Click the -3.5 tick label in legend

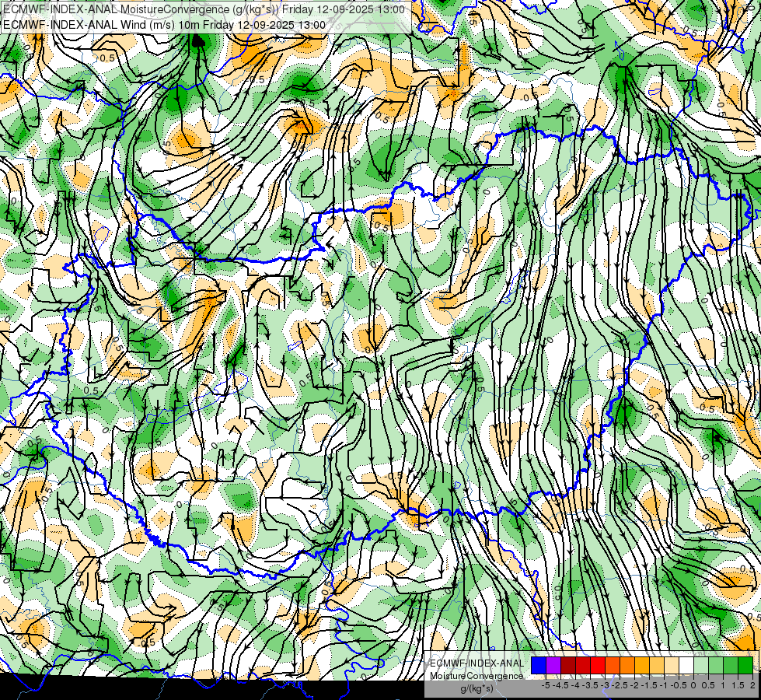(x=590, y=685)
